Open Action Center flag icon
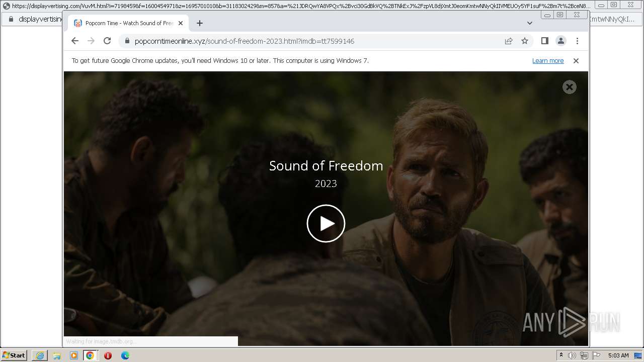Screen dimensions: 644x362 tap(596, 355)
